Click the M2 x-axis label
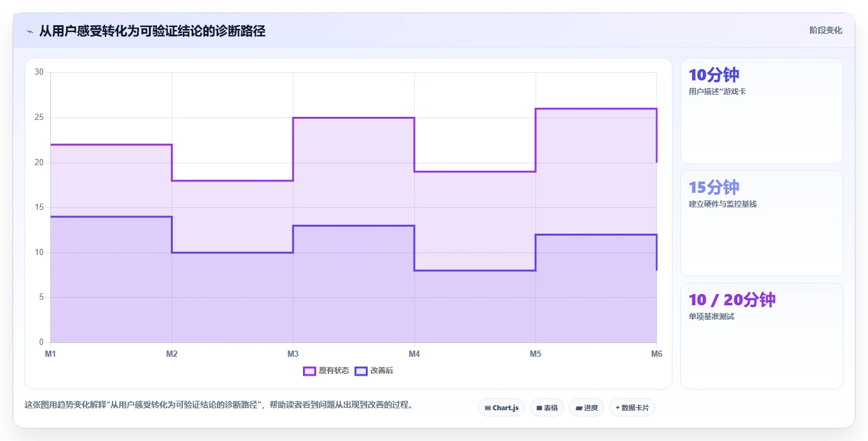This screenshot has width=868, height=441. [172, 354]
